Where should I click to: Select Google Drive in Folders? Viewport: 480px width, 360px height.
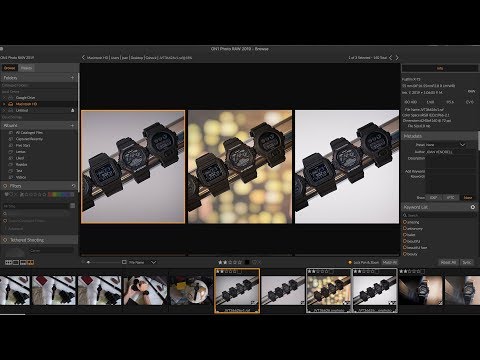25,98
